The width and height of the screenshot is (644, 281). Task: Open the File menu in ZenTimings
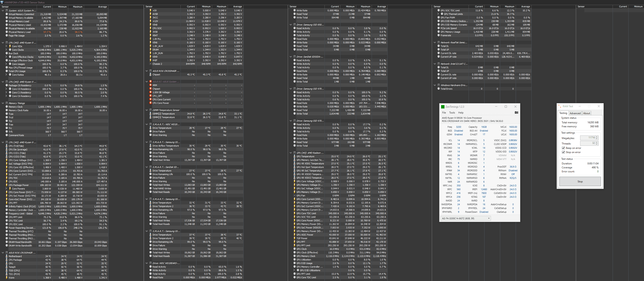pyautogui.click(x=444, y=113)
